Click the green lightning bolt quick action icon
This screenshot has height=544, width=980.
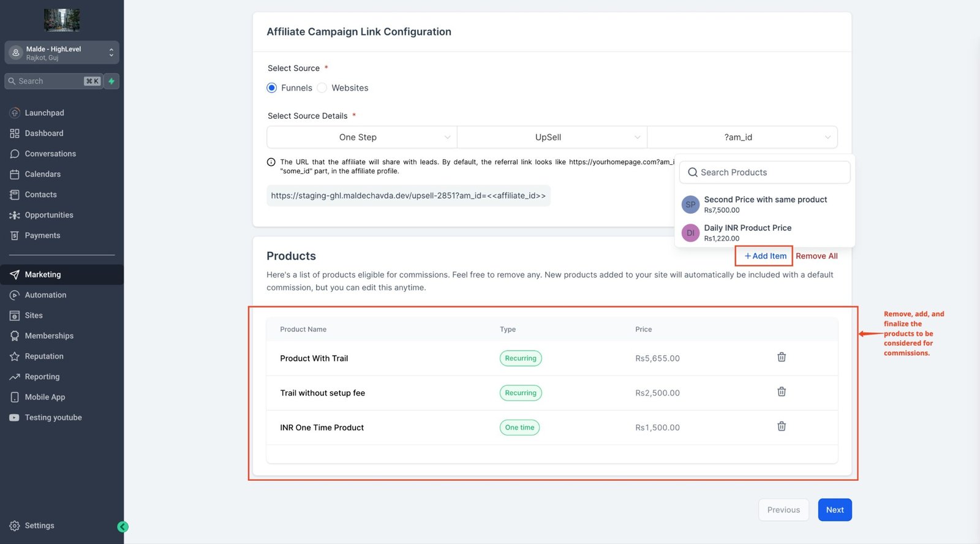111,81
